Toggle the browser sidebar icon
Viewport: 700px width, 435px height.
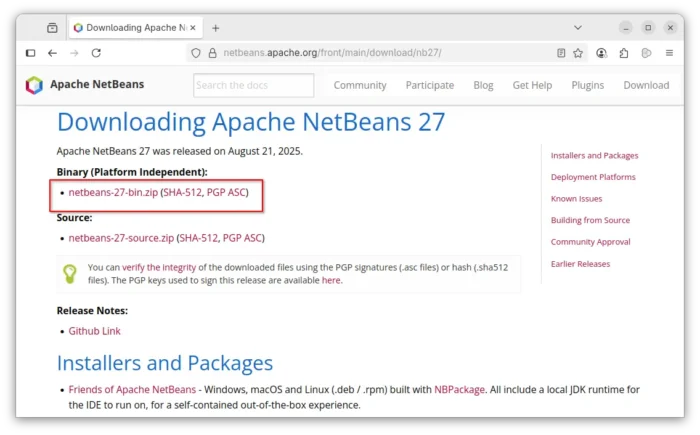pos(30,53)
